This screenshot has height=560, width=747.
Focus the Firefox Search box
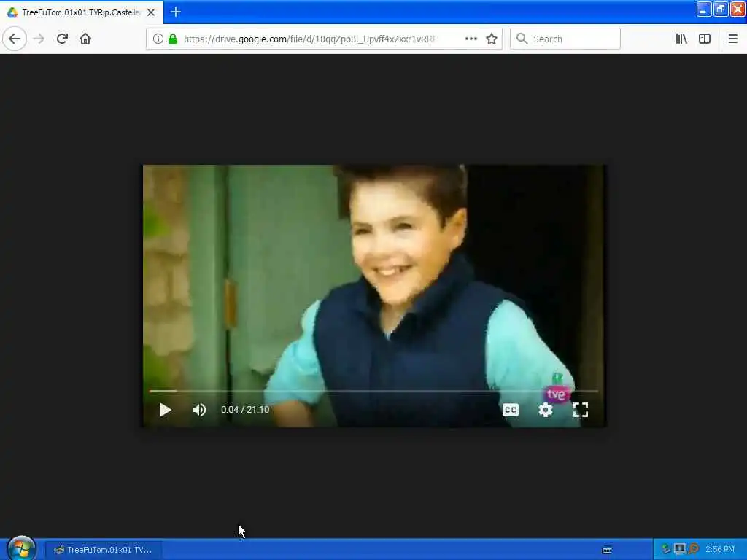[x=565, y=39]
